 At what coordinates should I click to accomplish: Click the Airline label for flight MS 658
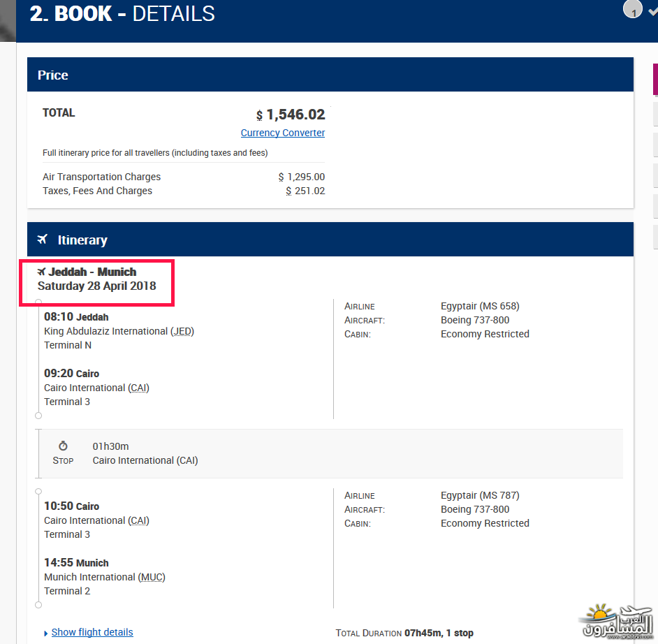pyautogui.click(x=360, y=306)
